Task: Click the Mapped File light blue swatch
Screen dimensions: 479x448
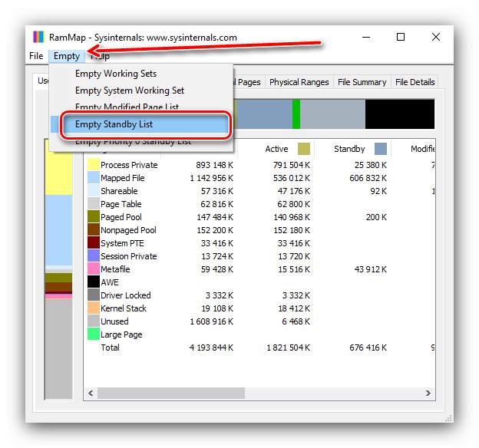Action: (94, 177)
